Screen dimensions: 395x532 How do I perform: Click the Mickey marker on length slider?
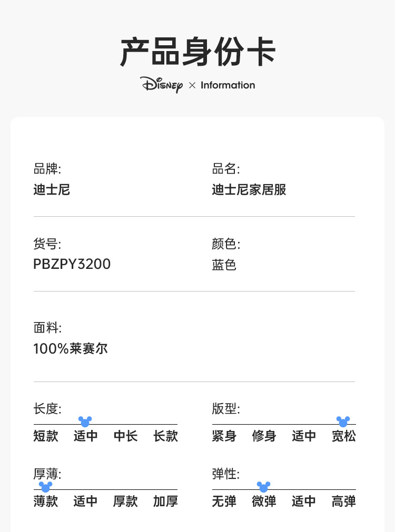[x=85, y=421]
